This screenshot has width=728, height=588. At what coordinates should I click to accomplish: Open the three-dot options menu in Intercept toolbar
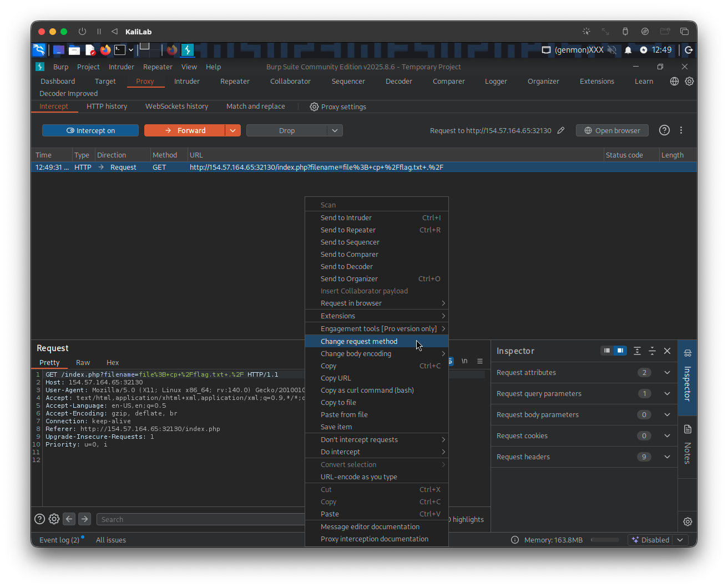point(681,130)
